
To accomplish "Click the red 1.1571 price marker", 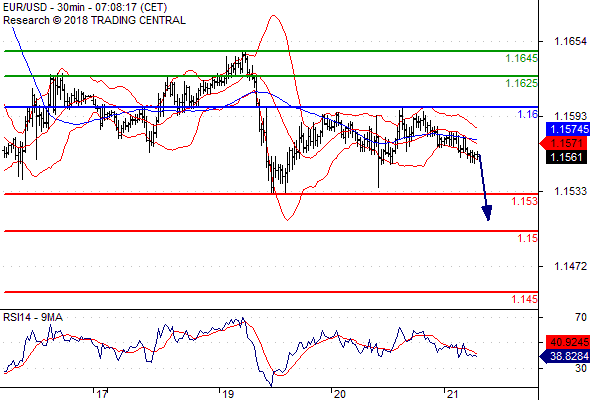I will (564, 143).
